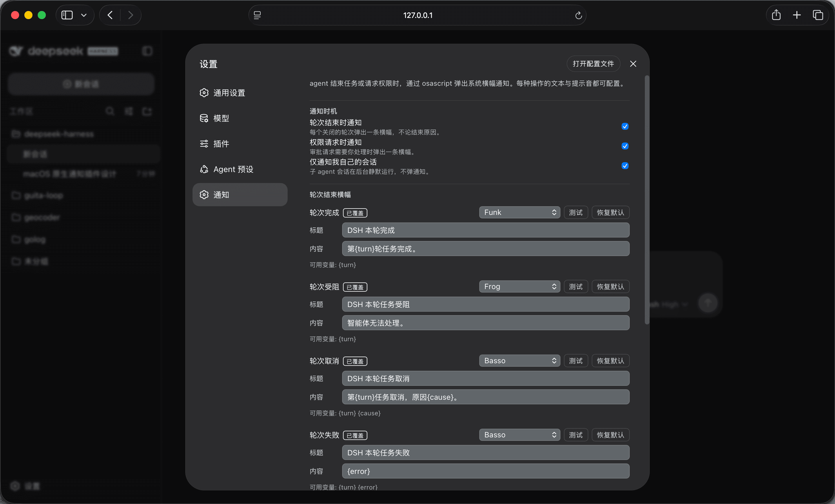Click the deepseek logo in the sidebar
This screenshot has width=835, height=504.
pos(63,51)
